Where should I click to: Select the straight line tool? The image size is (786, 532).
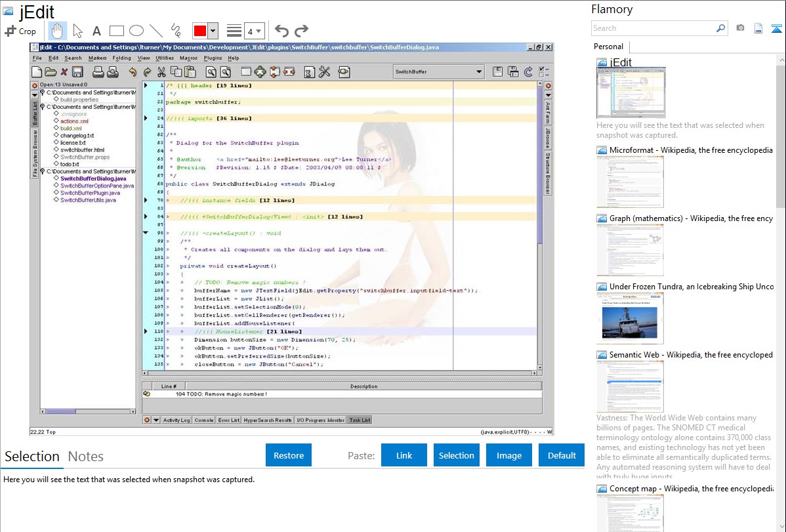[x=156, y=31]
